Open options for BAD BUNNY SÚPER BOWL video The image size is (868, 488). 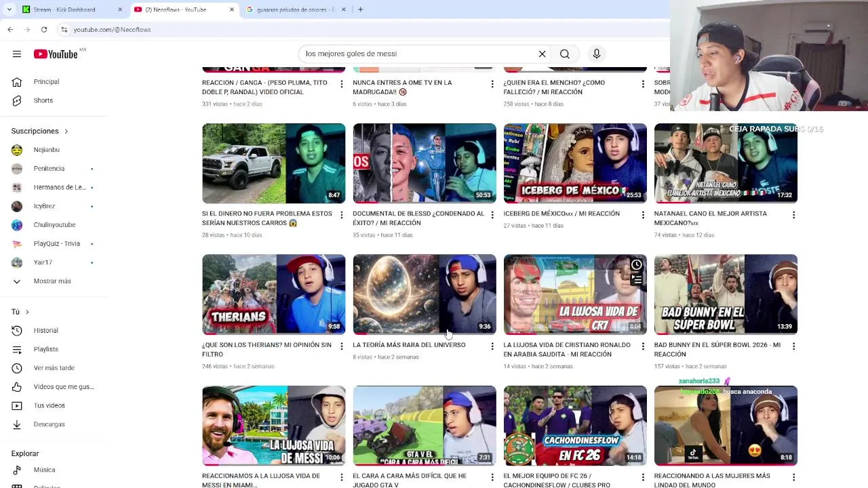tap(793, 346)
